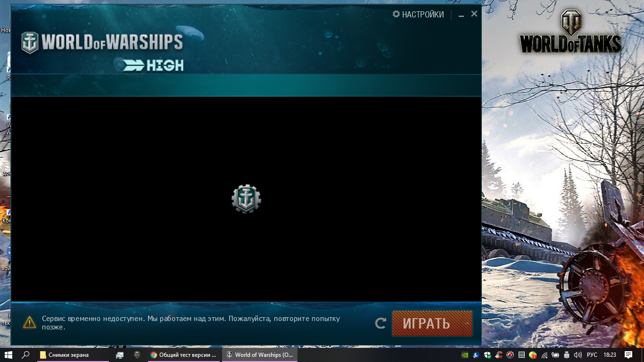Image resolution: width=644 pixels, height=362 pixels.
Task: Click the 18:23 taskbar clock
Action: [x=610, y=355]
